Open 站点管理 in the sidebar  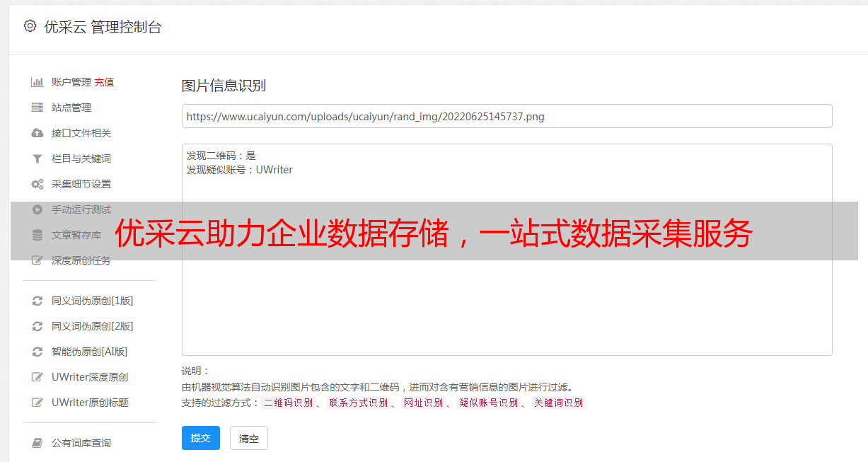pos(71,108)
